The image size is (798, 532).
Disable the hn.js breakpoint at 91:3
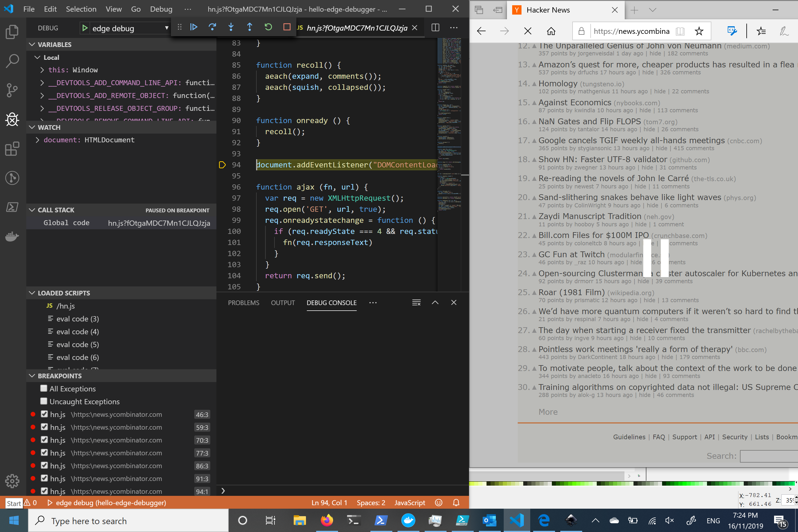point(44,478)
